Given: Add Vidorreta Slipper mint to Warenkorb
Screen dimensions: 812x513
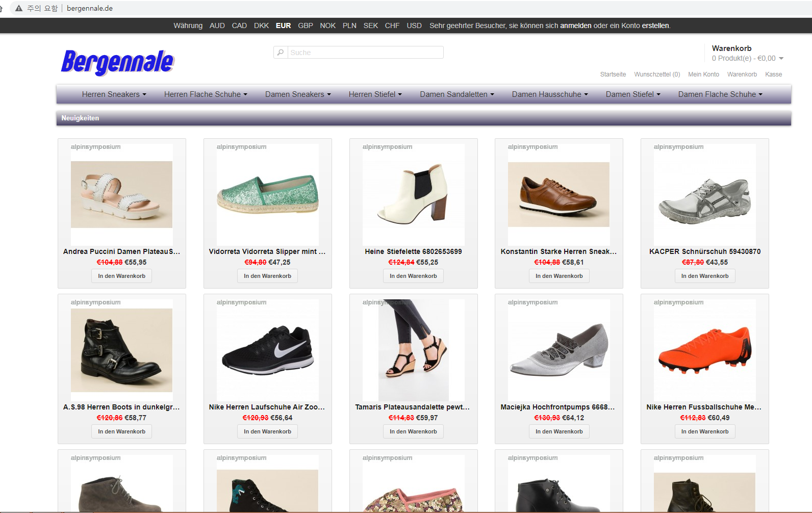Looking at the screenshot, I should 267,276.
